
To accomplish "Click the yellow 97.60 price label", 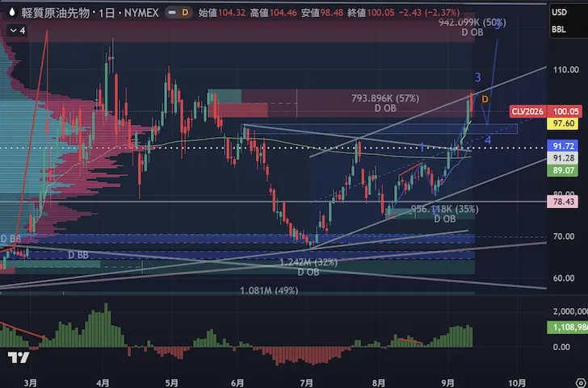I will pos(562,123).
